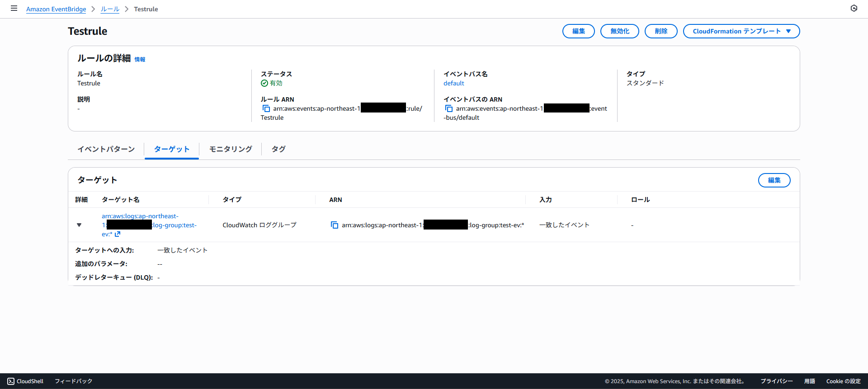Switch to the モニタリング tab
This screenshot has height=389, width=868.
231,149
